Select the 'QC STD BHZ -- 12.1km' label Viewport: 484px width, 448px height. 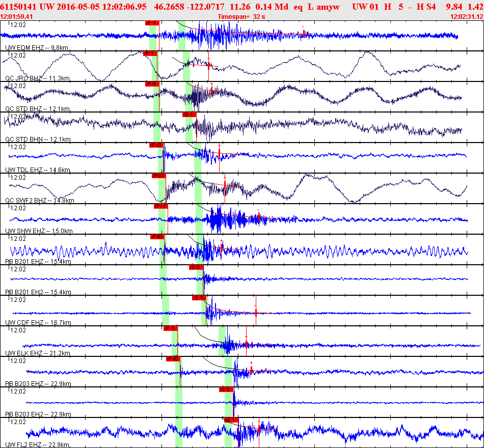[x=38, y=109]
